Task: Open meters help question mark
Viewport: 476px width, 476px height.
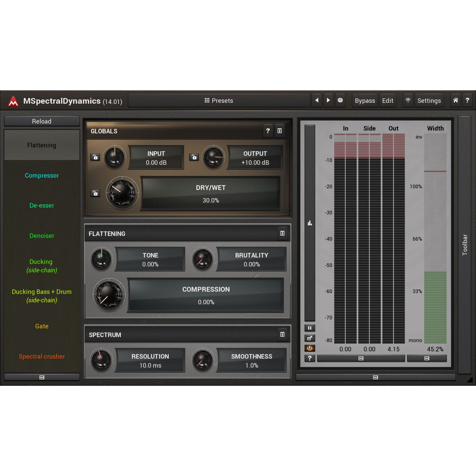Action: click(310, 358)
